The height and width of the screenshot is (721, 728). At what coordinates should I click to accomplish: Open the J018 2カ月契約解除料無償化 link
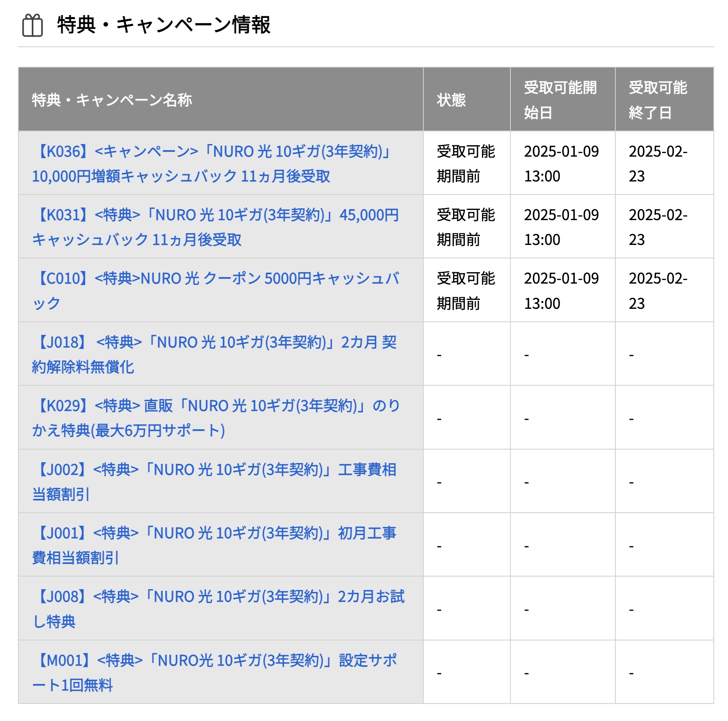coord(214,354)
